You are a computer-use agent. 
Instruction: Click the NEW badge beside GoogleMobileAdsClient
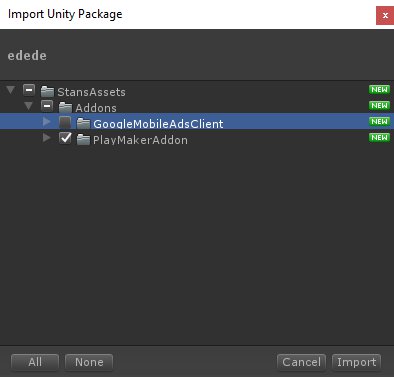tap(379, 121)
